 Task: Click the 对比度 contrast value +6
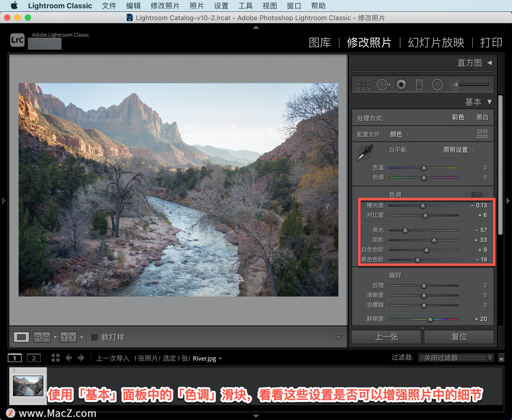click(x=482, y=215)
